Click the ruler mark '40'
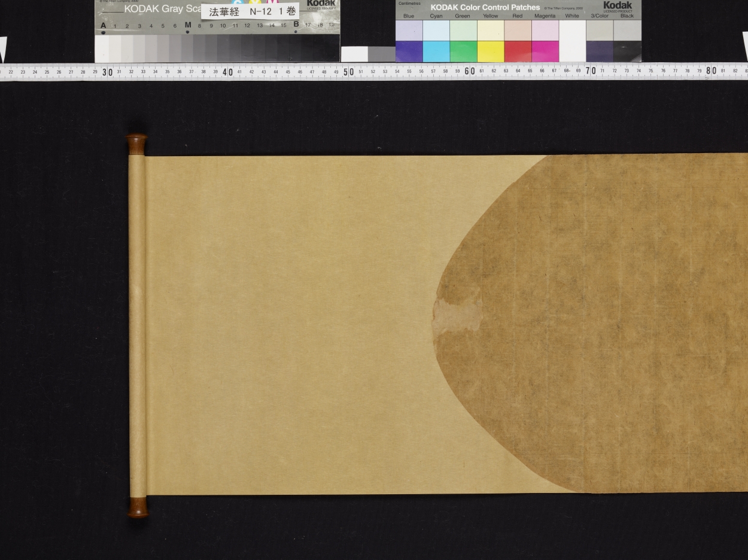Viewport: 748px width, 560px height. [x=228, y=72]
